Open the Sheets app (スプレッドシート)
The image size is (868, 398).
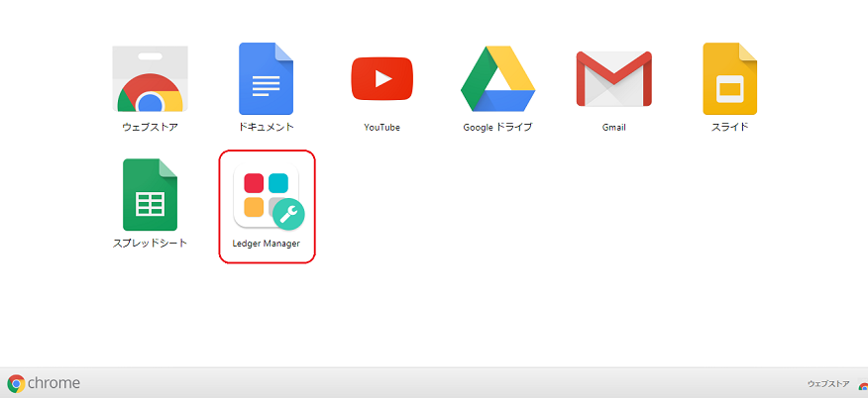click(x=150, y=195)
